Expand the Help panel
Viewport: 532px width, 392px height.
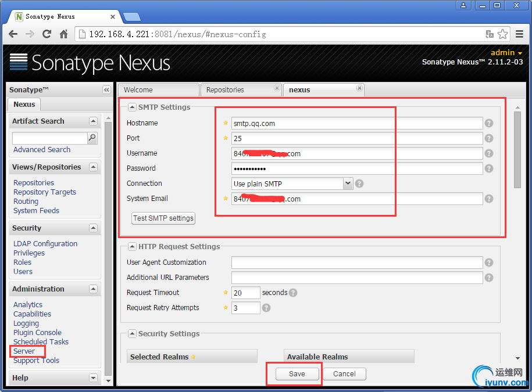[x=93, y=377]
